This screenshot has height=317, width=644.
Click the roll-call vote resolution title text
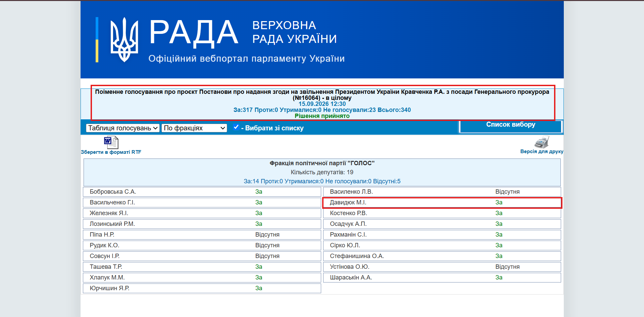[322, 95]
